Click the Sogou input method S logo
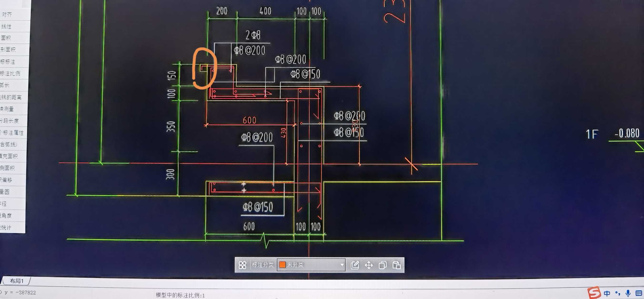The width and height of the screenshot is (644, 299). click(x=594, y=293)
